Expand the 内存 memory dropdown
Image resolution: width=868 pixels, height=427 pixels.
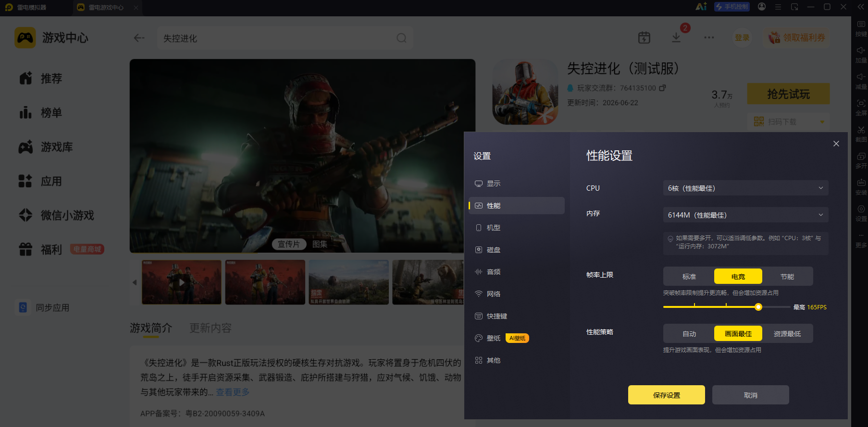click(745, 215)
